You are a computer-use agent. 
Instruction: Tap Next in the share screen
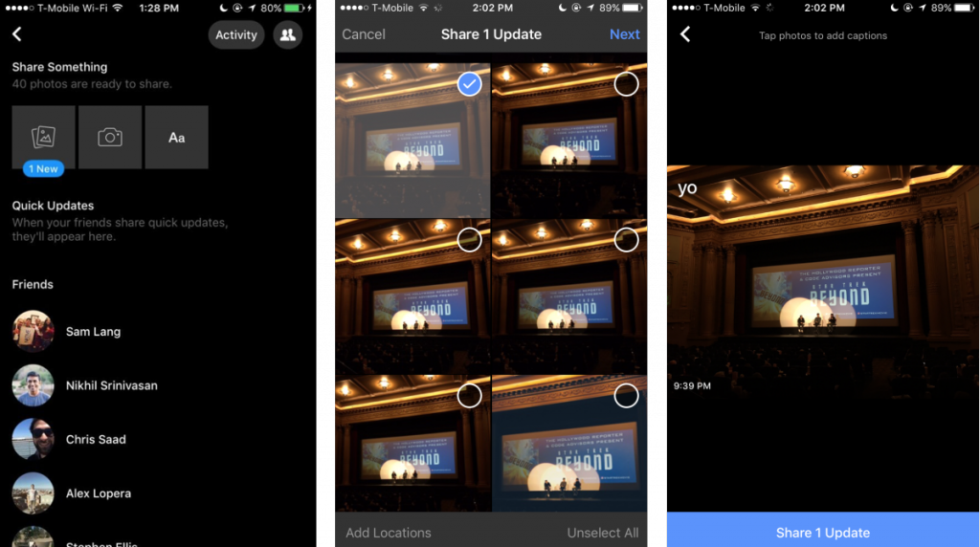[x=624, y=34]
